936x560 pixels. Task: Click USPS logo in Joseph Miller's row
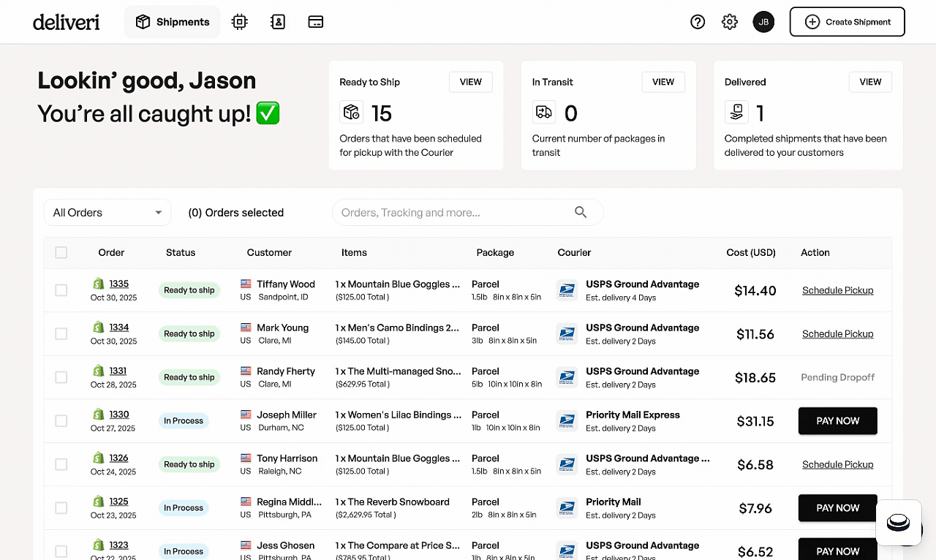567,421
